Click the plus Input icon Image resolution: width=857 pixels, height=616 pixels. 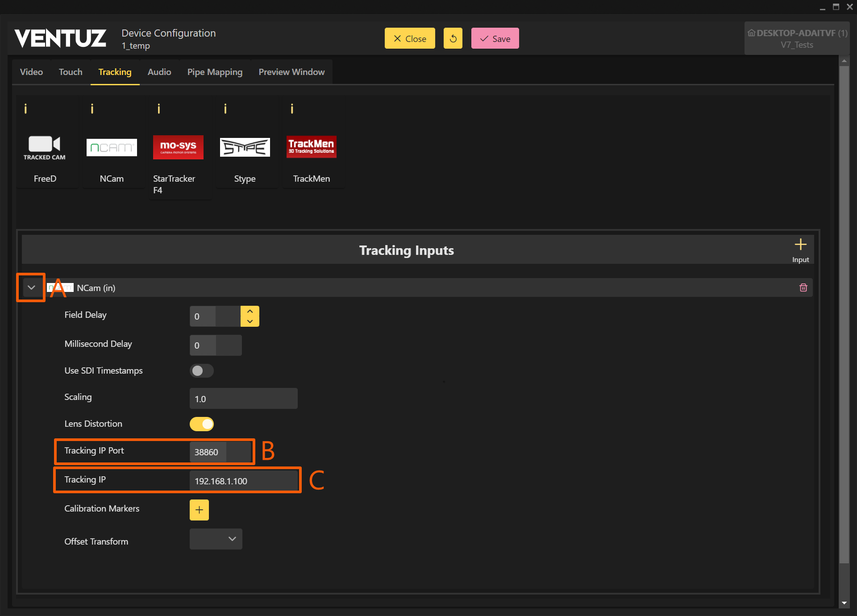click(800, 245)
